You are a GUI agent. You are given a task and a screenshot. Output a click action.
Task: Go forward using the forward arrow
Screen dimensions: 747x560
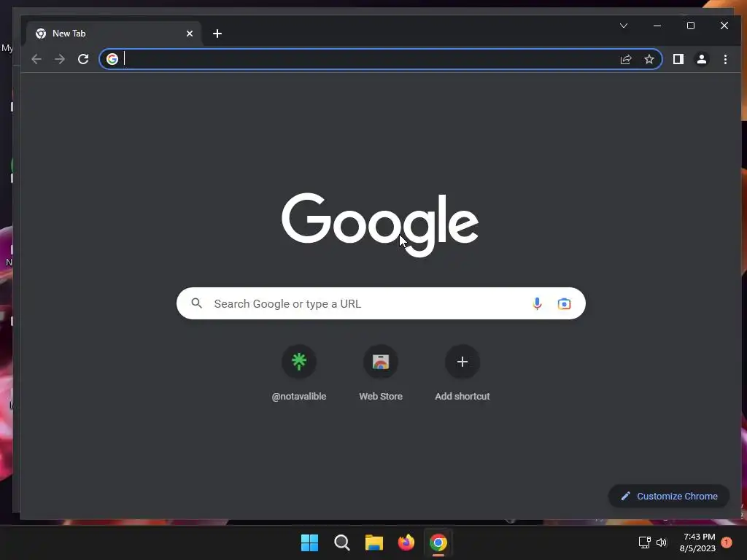[x=60, y=59]
